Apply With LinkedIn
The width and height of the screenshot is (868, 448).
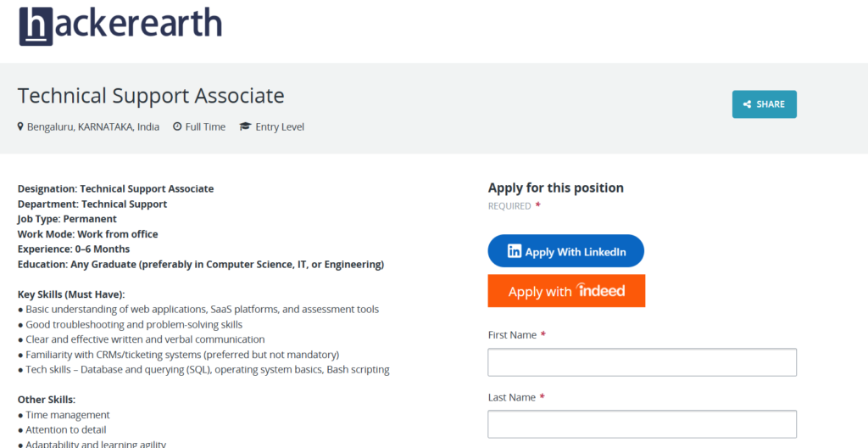[565, 250]
